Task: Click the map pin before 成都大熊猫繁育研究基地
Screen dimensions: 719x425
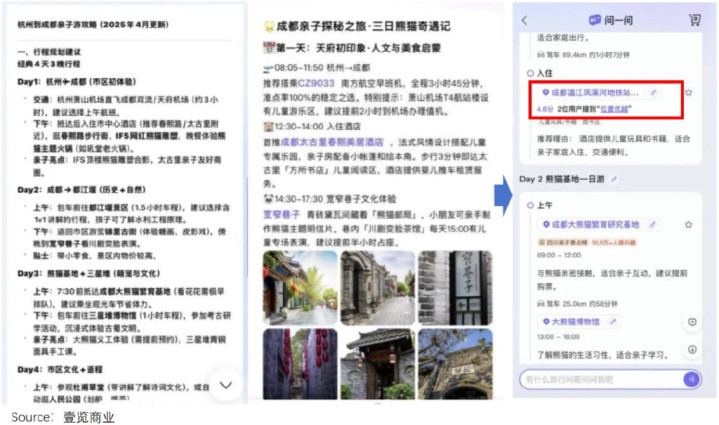Action: tap(546, 224)
